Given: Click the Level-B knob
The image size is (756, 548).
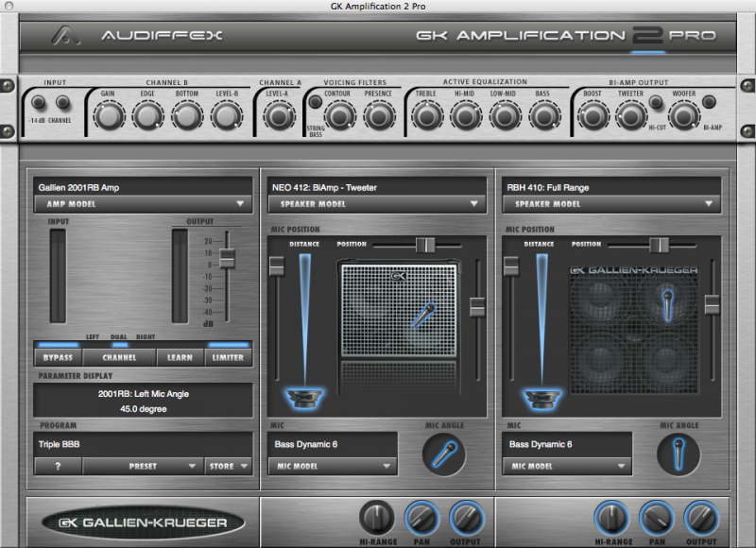Looking at the screenshot, I should tap(227, 116).
